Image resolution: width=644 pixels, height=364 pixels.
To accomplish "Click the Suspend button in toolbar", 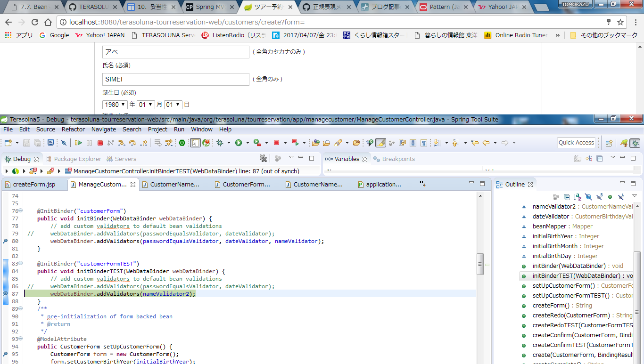I will click(x=89, y=143).
